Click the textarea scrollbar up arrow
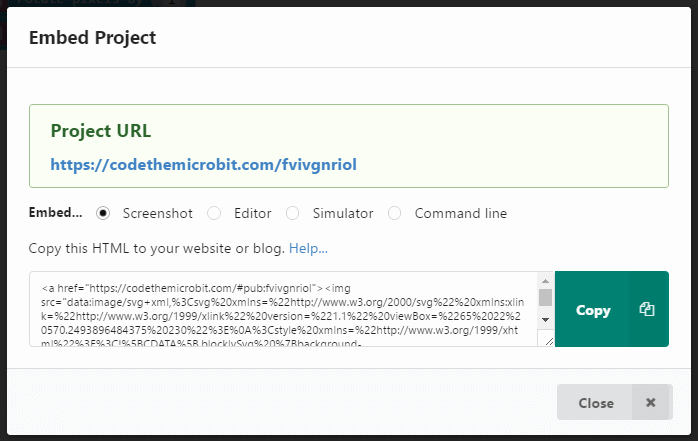This screenshot has height=441, width=698. pos(545,280)
